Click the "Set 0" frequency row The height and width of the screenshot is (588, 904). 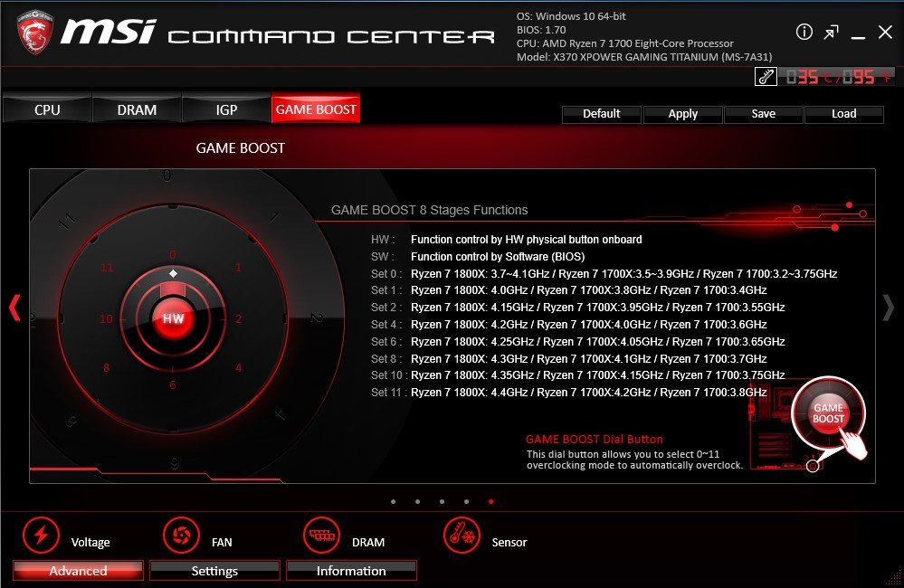(604, 274)
